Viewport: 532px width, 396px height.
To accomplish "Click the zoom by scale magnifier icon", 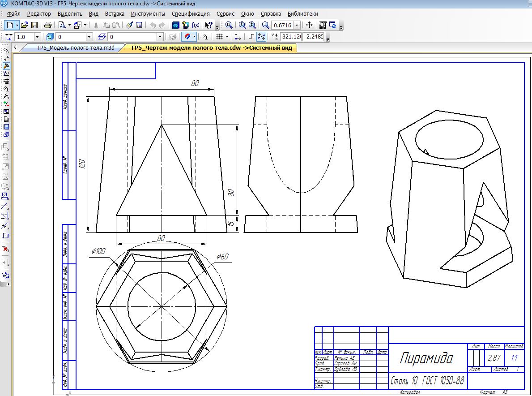I will (266, 25).
